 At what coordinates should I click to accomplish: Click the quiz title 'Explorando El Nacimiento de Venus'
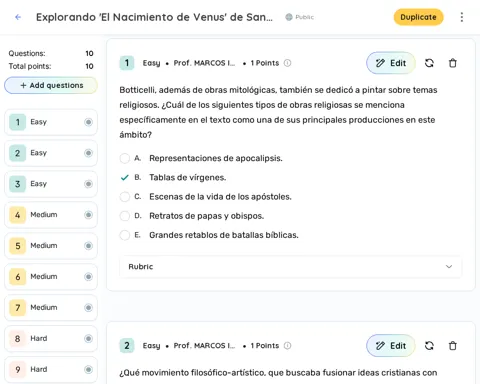(154, 17)
